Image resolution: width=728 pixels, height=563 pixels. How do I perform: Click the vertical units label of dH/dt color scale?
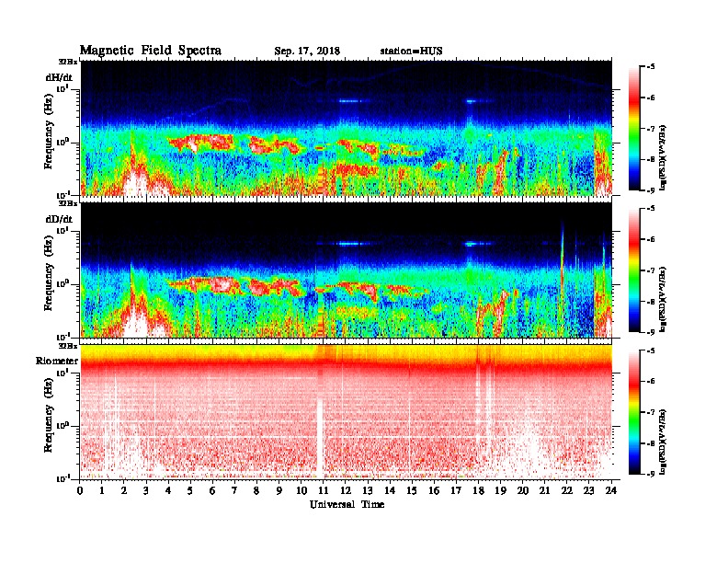pos(664,156)
